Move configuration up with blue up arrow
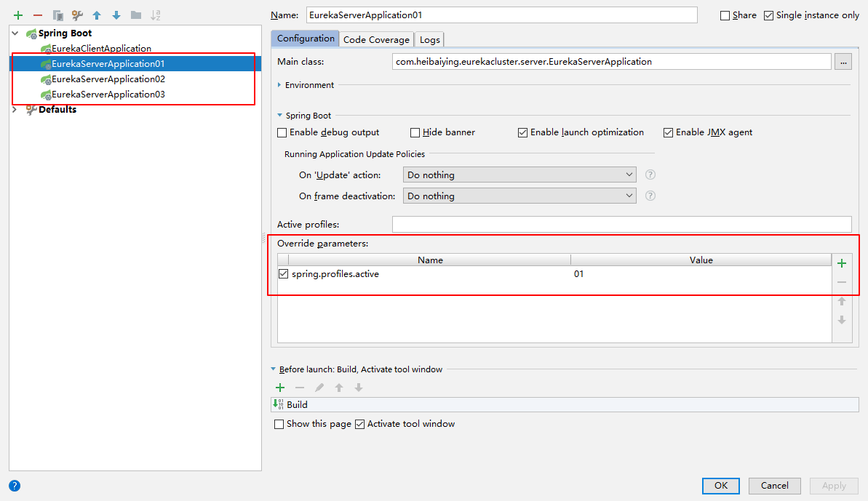 coord(97,15)
